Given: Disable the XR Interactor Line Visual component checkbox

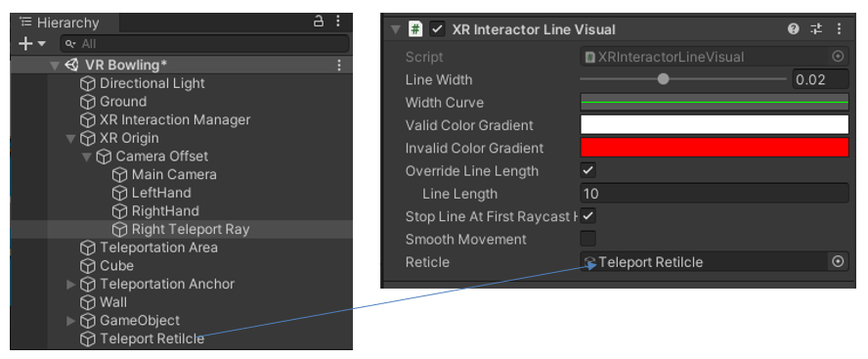Looking at the screenshot, I should click(437, 29).
